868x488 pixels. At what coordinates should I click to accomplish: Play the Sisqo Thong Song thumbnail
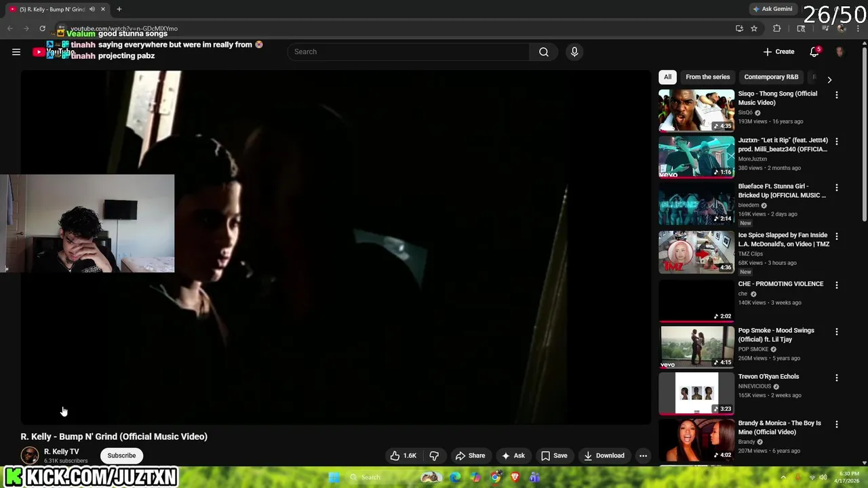(x=696, y=110)
